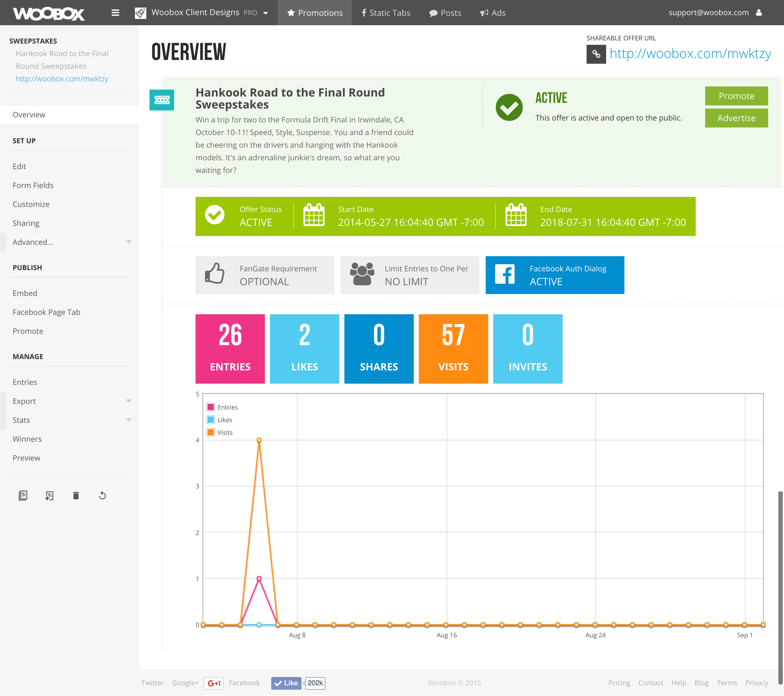Expand the Stats menu arrow
The image size is (784, 696).
[128, 420]
